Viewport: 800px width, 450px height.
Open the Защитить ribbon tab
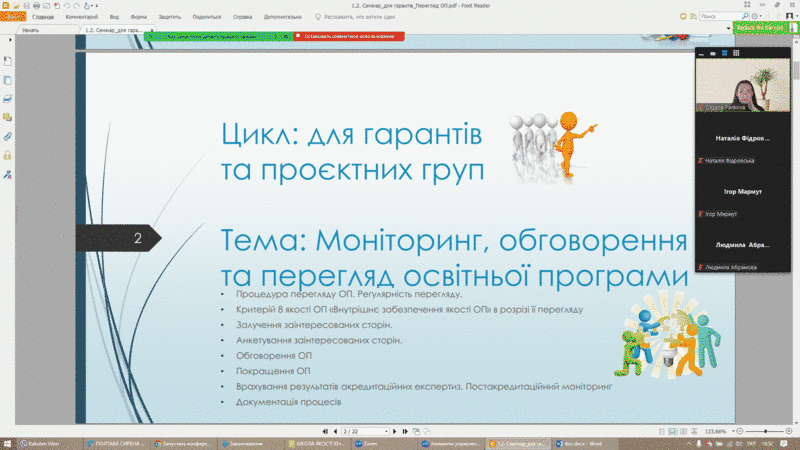169,17
